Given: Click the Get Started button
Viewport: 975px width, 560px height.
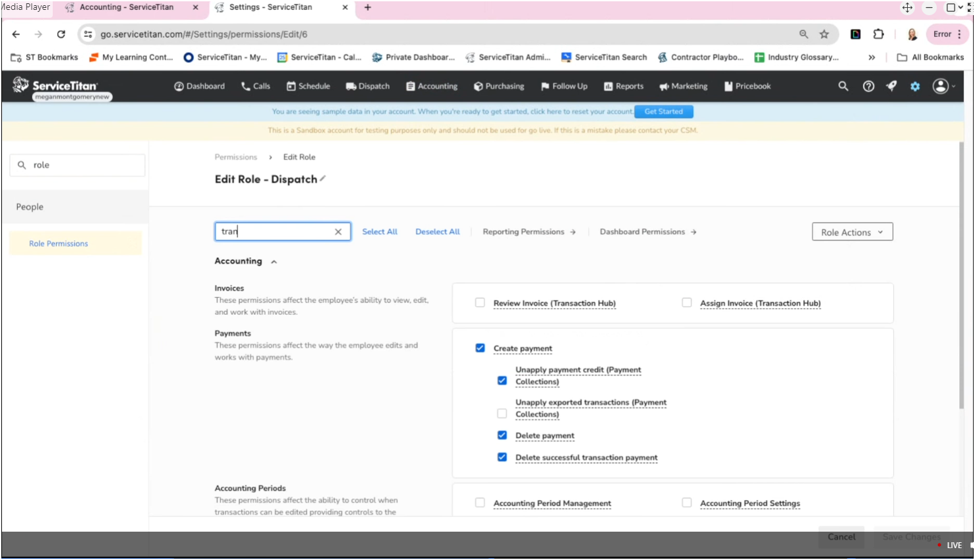Looking at the screenshot, I should pos(664,112).
